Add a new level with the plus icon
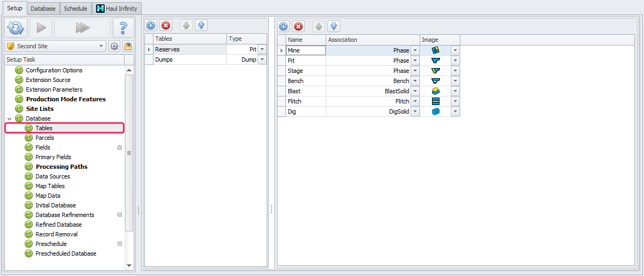 point(283,26)
